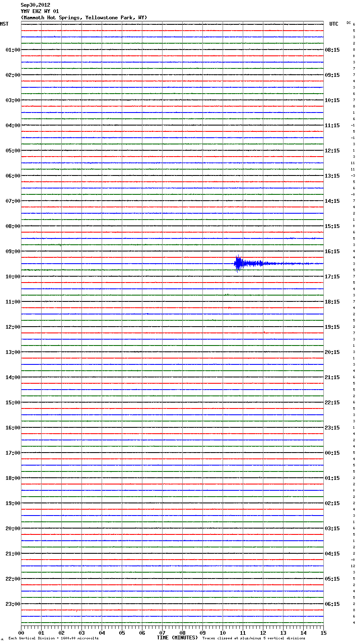
Task: Select the "03:00" MST time label
Action: (13, 100)
